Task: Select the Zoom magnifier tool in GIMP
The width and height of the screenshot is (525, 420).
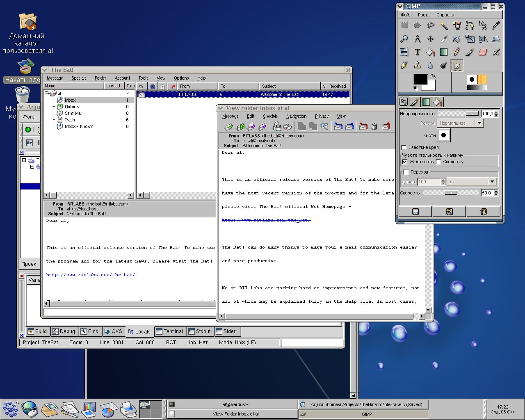Action: coord(404,39)
